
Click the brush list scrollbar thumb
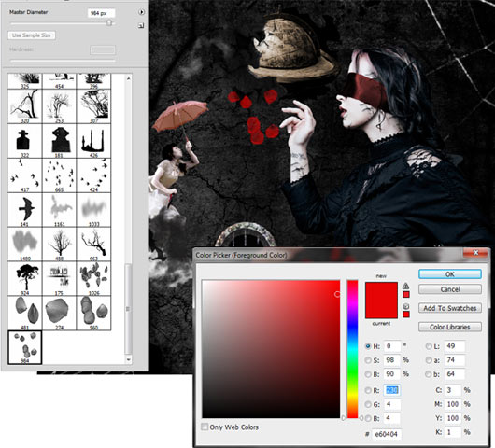[128, 309]
